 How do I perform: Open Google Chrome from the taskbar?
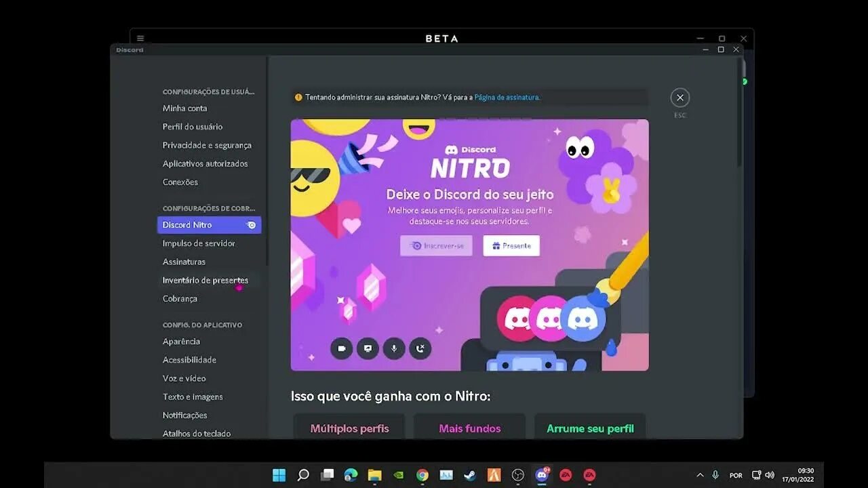point(422,475)
